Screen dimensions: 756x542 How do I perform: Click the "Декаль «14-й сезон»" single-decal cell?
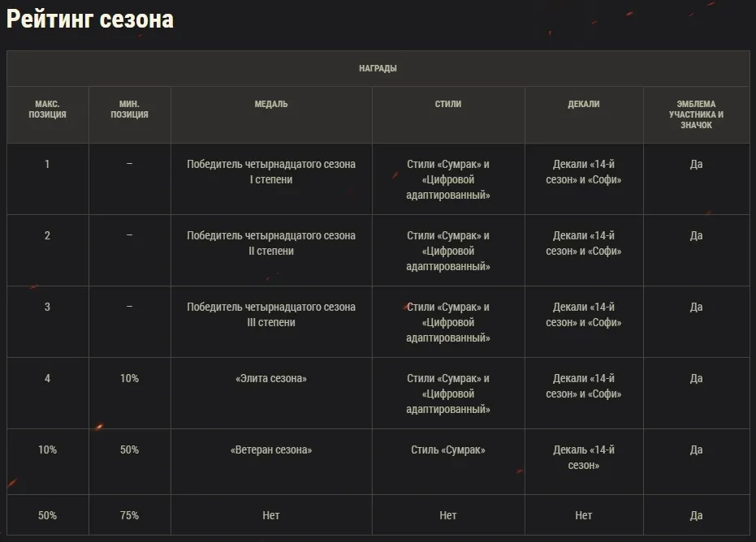(x=584, y=458)
